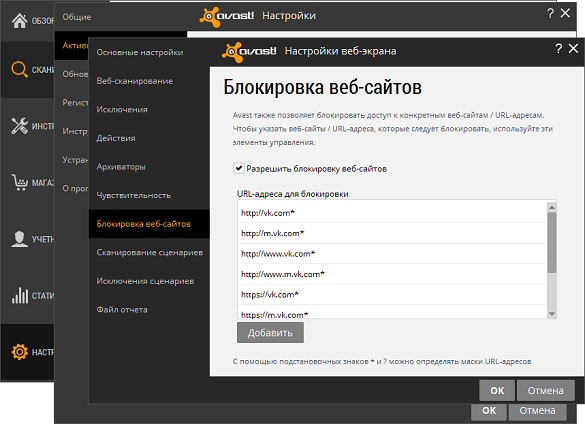Viewport: 585px width, 424px height.
Task: Toggle 'Разрешить блокировку веб-сайтов' checkbox
Action: pyautogui.click(x=238, y=168)
